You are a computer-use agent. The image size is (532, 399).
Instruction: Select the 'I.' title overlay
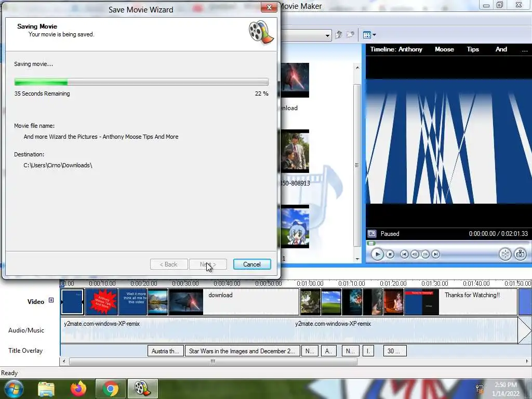click(368, 351)
